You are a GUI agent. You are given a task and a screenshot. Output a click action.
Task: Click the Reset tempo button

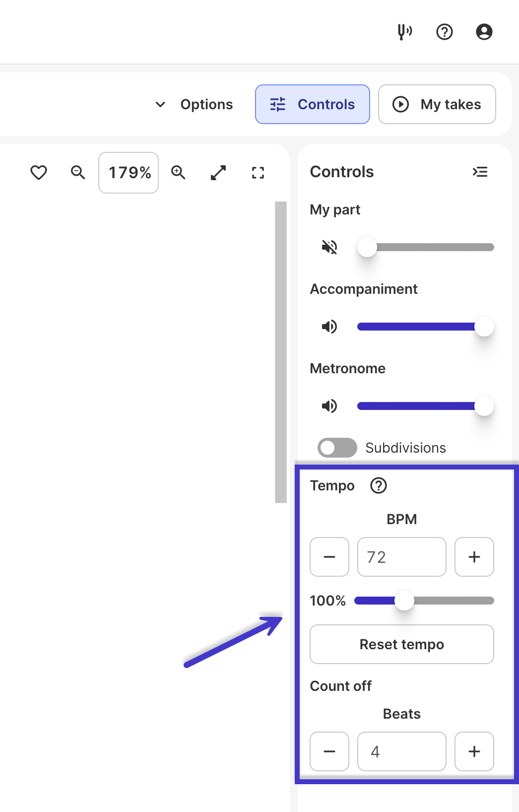(x=402, y=644)
